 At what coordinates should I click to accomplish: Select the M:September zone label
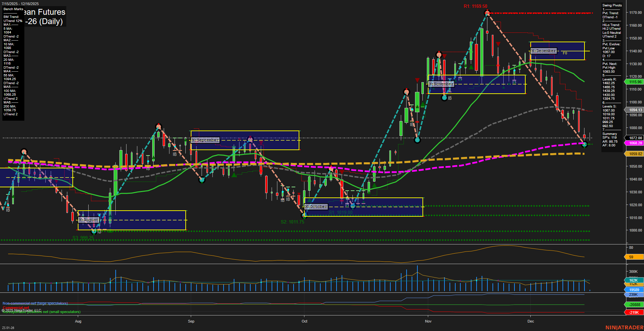click(x=205, y=139)
